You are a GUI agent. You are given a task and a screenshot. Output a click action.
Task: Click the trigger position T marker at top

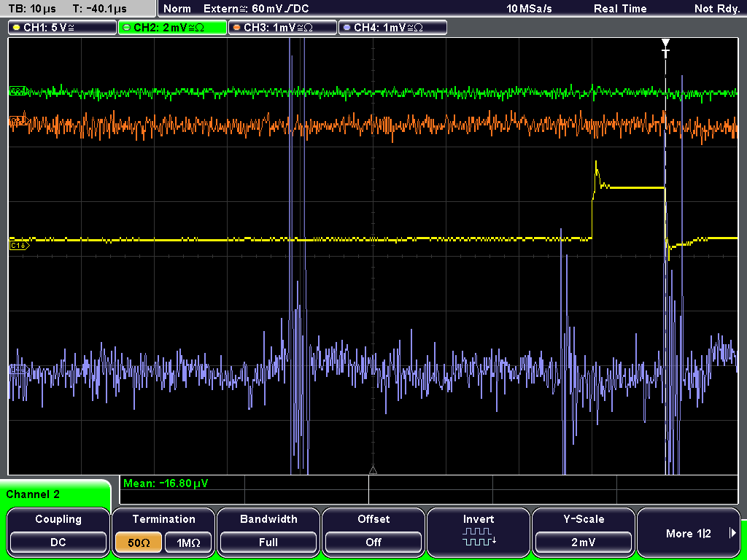[665, 48]
